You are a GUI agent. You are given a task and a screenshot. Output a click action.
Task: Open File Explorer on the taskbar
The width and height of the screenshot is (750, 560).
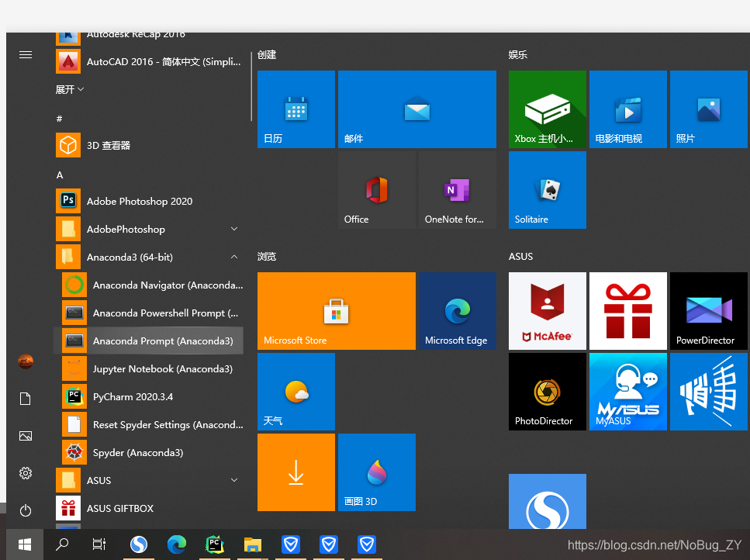[x=253, y=544]
